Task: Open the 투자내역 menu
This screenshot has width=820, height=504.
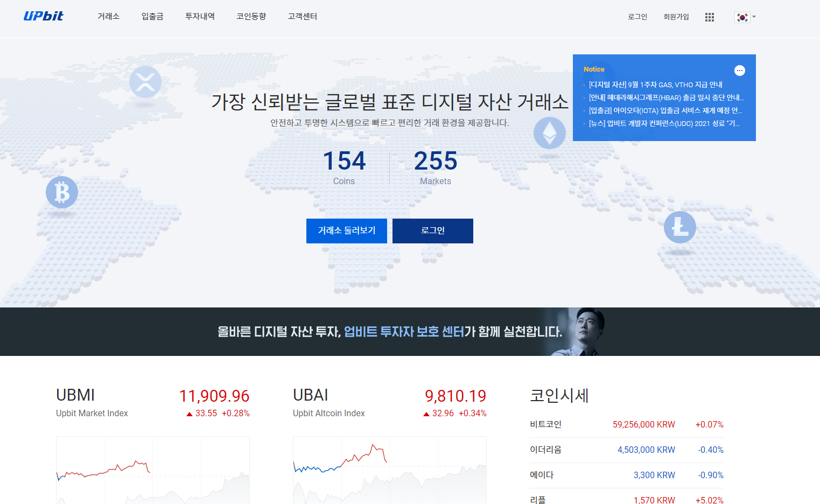Action: pyautogui.click(x=200, y=17)
